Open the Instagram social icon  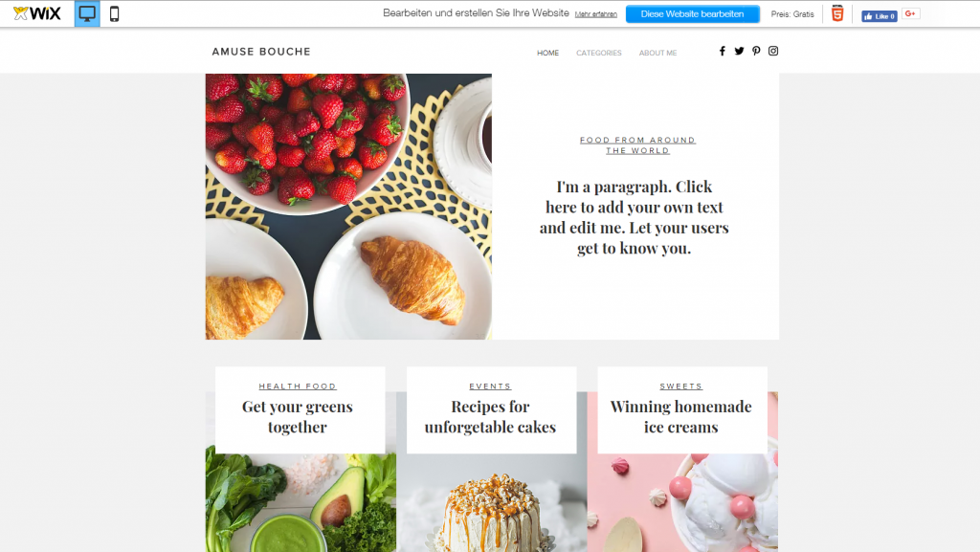point(773,52)
